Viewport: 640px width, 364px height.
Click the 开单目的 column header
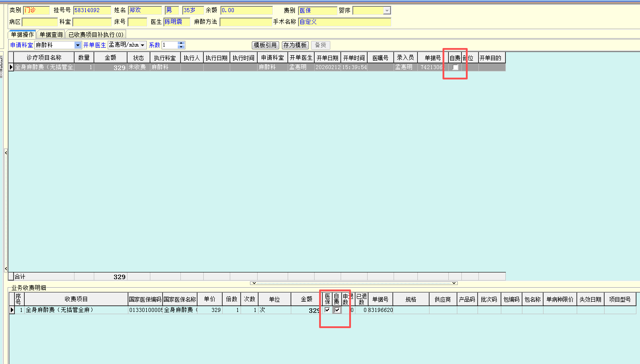[492, 58]
